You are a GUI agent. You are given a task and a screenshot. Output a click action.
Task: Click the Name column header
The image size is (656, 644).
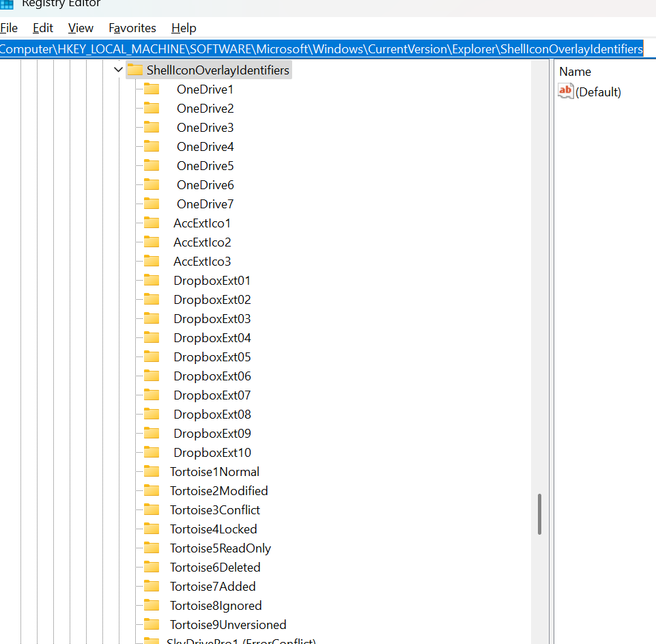(x=575, y=72)
